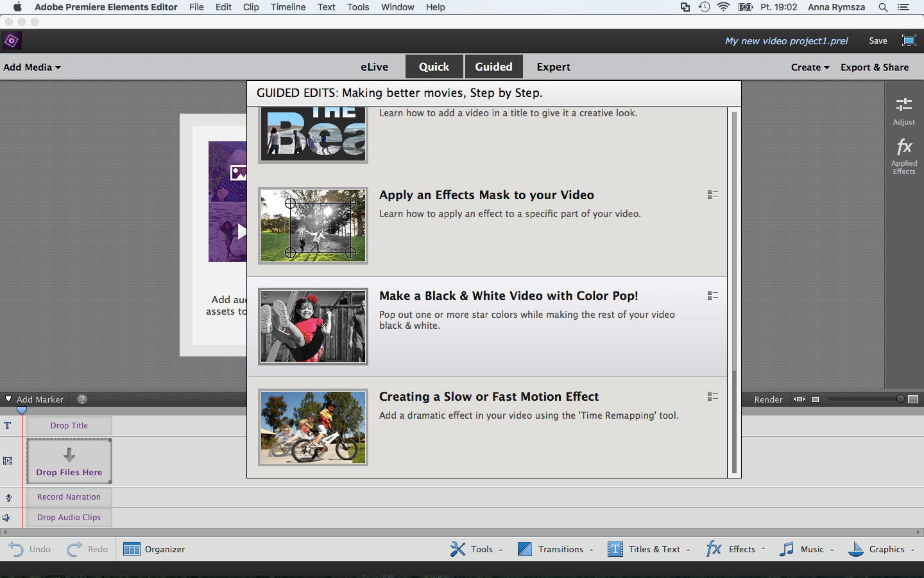Expand the Create dropdown menu
This screenshot has width=924, height=578.
[x=810, y=67]
